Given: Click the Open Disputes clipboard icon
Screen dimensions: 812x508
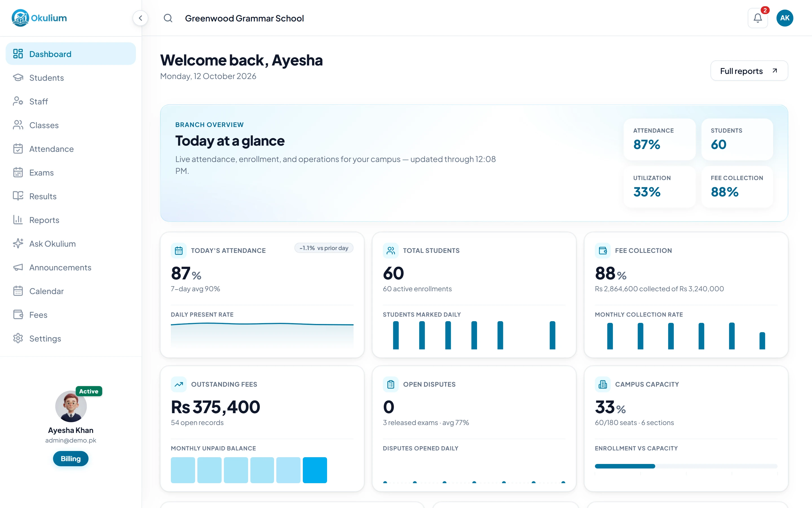Looking at the screenshot, I should pos(390,384).
